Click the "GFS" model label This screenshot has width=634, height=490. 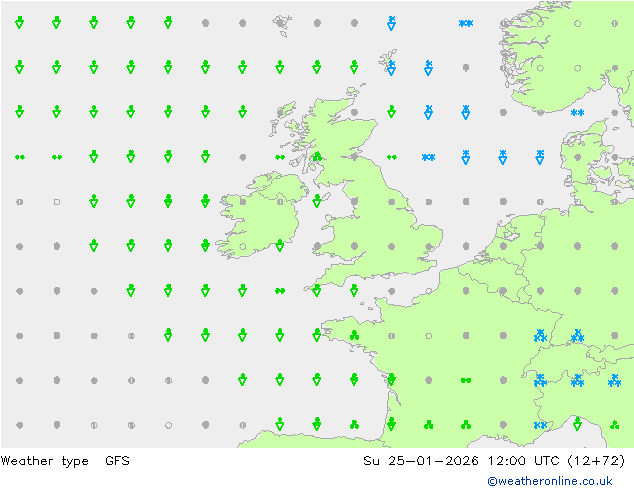[x=117, y=460]
